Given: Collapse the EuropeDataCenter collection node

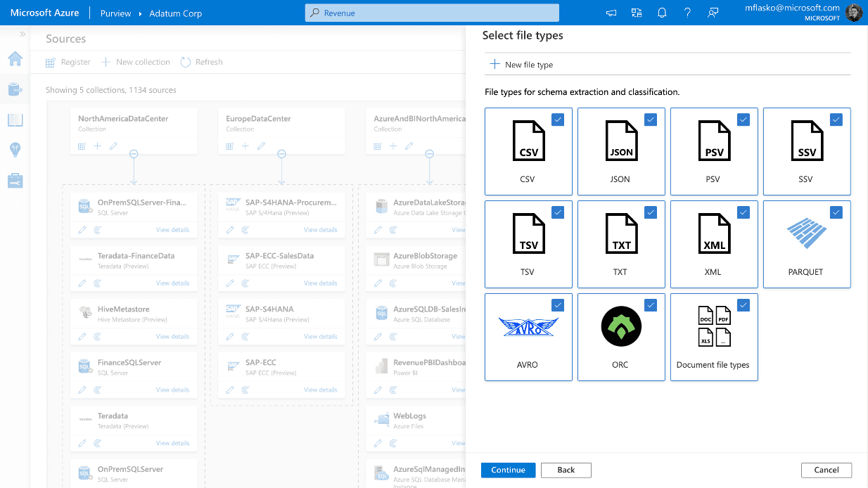Looking at the screenshot, I should pos(281,154).
